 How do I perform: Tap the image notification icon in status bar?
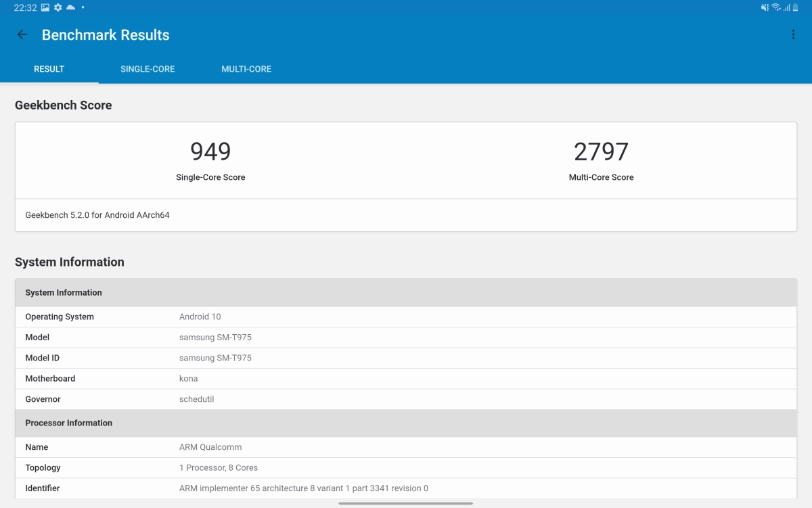(45, 7)
